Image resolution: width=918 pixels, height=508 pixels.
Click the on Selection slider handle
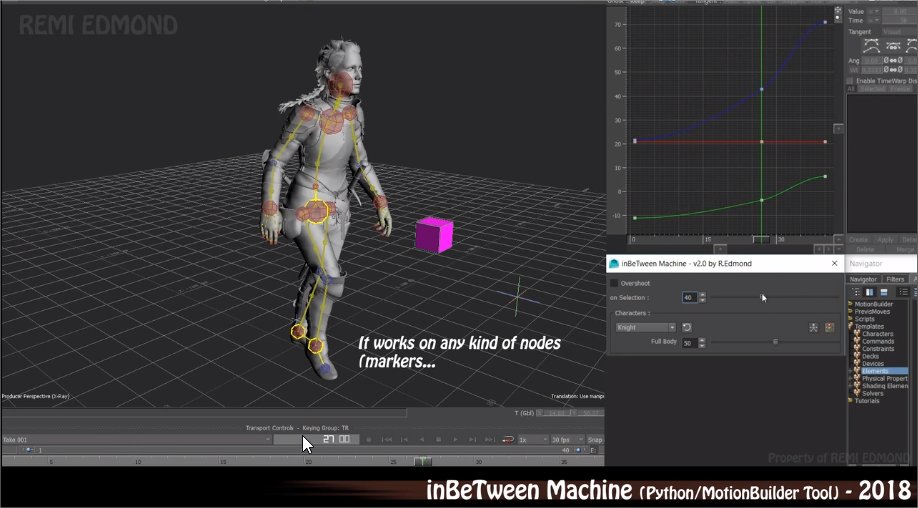coord(762,297)
